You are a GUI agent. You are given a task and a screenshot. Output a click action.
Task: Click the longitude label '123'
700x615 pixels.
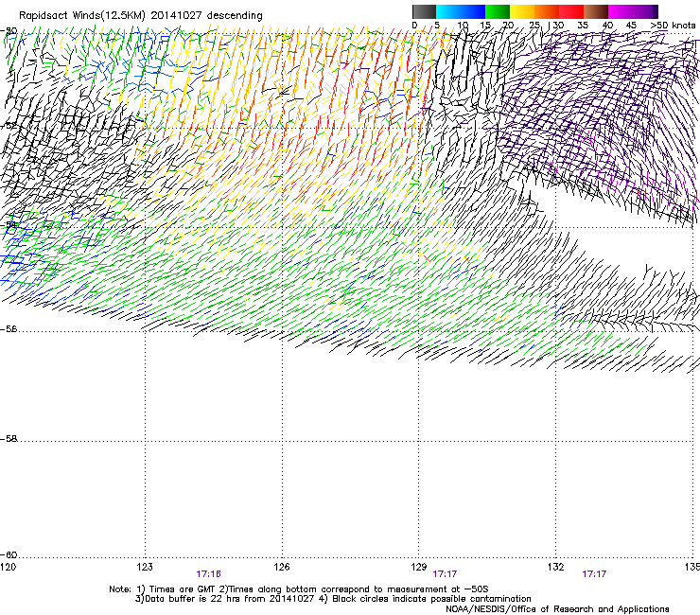pyautogui.click(x=145, y=567)
